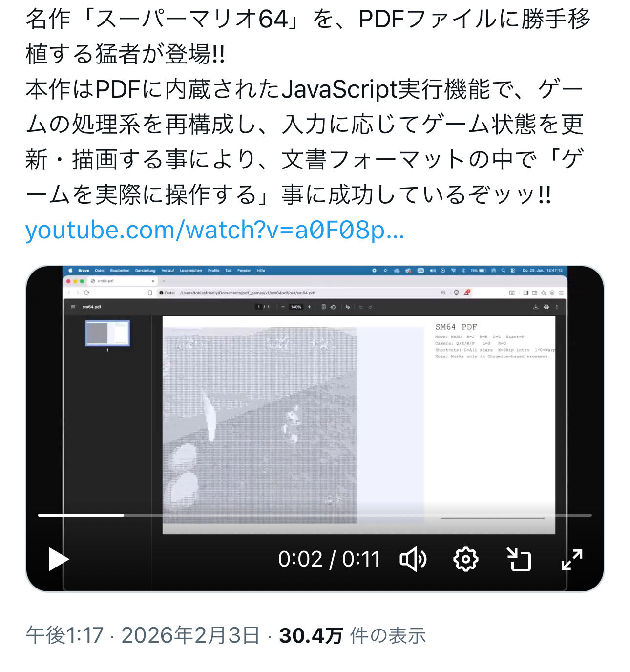Expand video to fullscreen
Viewport: 630px width, 672px height.
point(572,559)
